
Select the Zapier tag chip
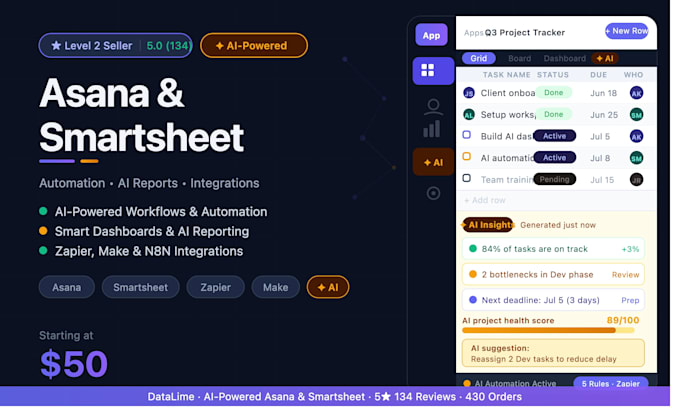point(215,287)
